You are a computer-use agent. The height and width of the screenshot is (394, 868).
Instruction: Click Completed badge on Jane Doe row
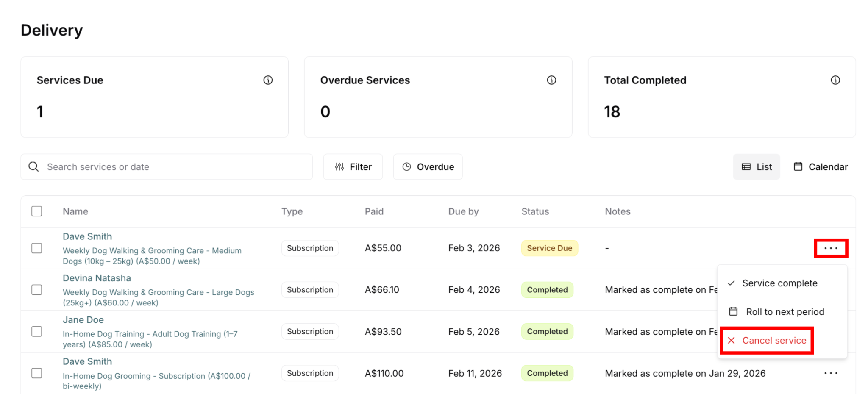point(547,331)
